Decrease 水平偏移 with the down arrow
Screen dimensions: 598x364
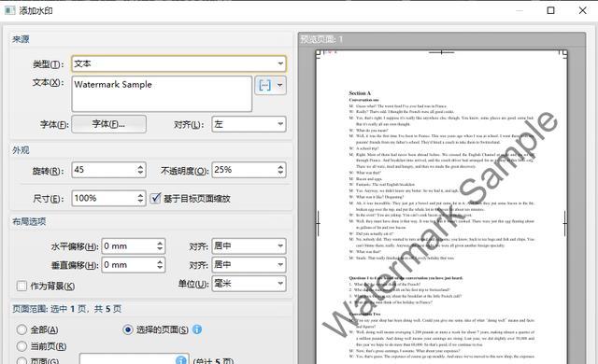pyautogui.click(x=160, y=250)
